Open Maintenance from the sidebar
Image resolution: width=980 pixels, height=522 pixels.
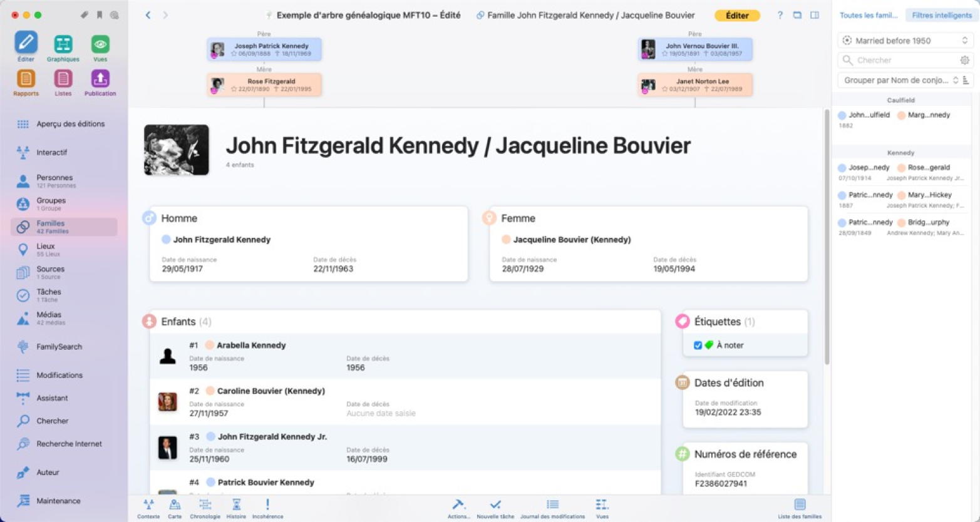pos(64,501)
